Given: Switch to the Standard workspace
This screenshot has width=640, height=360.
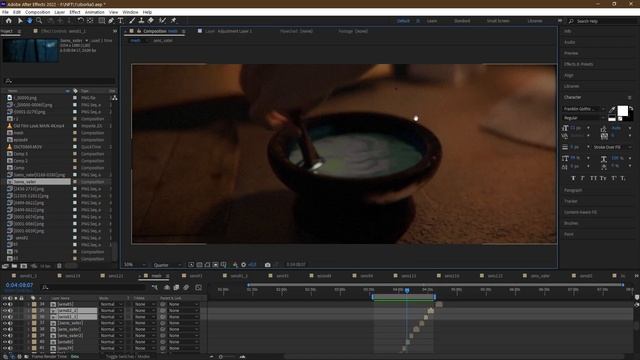Looking at the screenshot, I should coord(462,21).
